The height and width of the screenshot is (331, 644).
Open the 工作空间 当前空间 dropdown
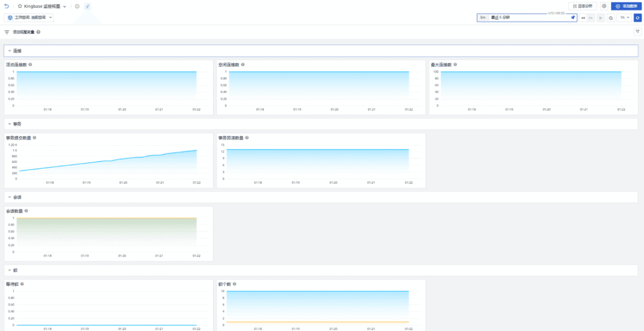click(x=30, y=18)
